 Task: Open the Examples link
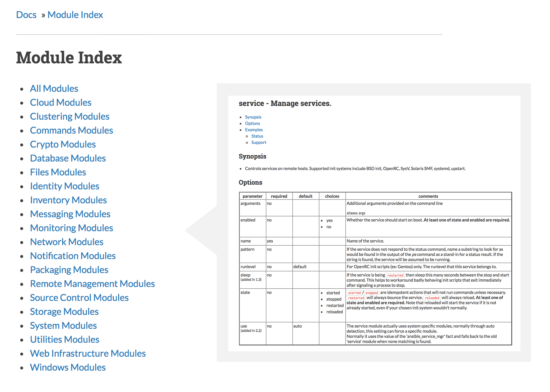(x=254, y=130)
